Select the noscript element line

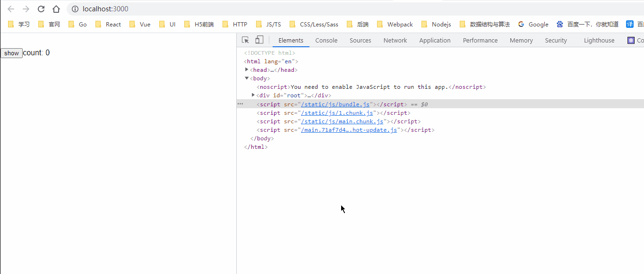click(371, 87)
